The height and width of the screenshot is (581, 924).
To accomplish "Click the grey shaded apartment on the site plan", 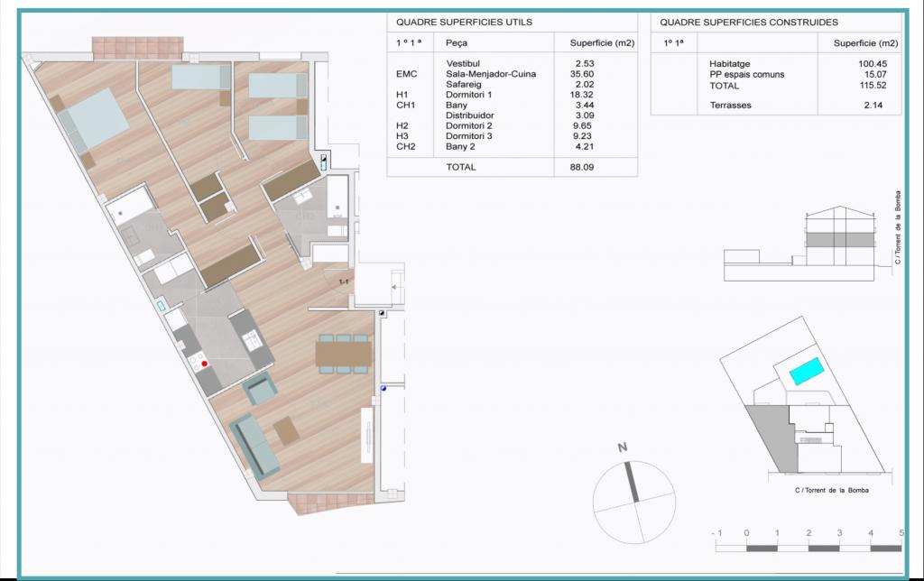I will [x=771, y=435].
